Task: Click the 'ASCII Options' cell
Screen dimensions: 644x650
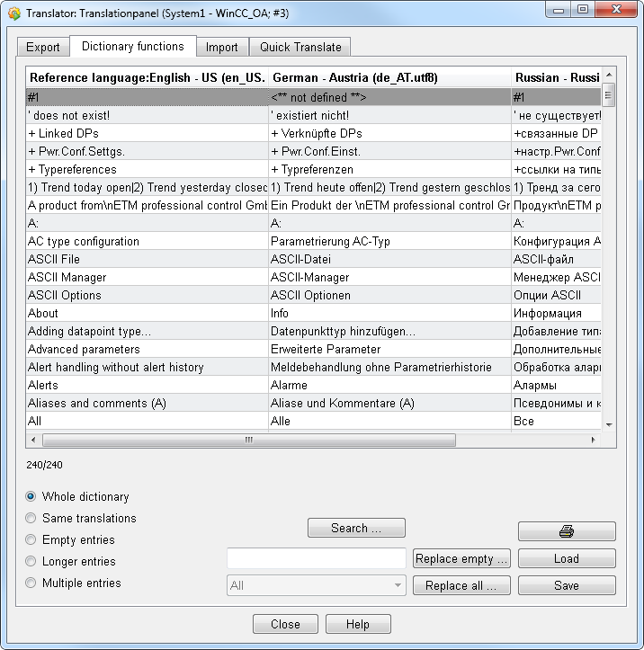Action: tap(148, 295)
